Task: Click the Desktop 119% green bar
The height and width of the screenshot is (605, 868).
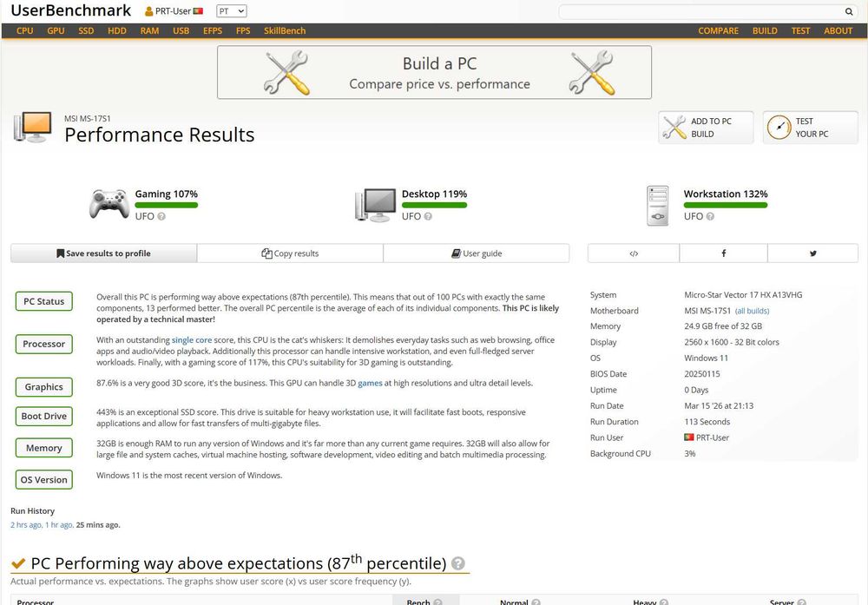Action: click(435, 206)
